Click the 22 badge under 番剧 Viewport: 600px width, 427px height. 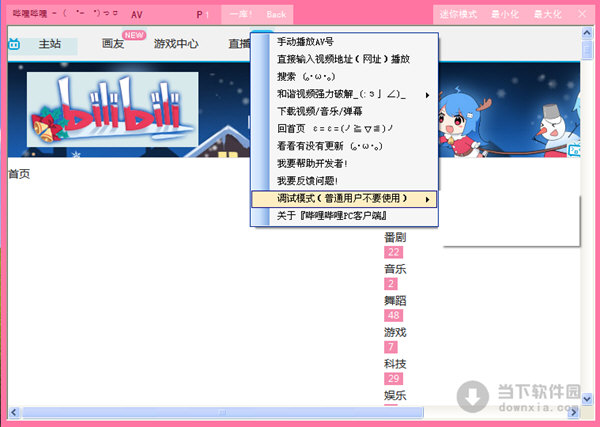393,252
